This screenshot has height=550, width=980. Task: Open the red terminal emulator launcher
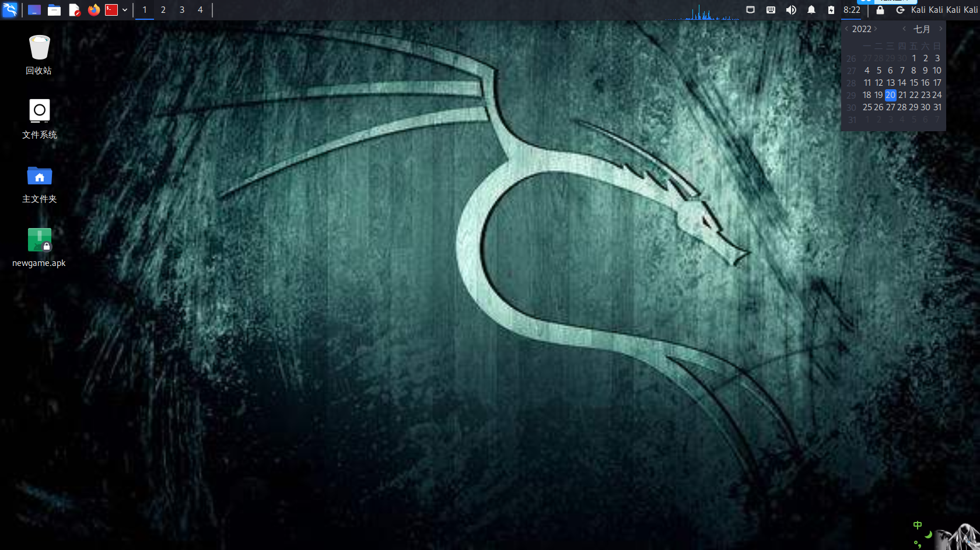pyautogui.click(x=111, y=10)
